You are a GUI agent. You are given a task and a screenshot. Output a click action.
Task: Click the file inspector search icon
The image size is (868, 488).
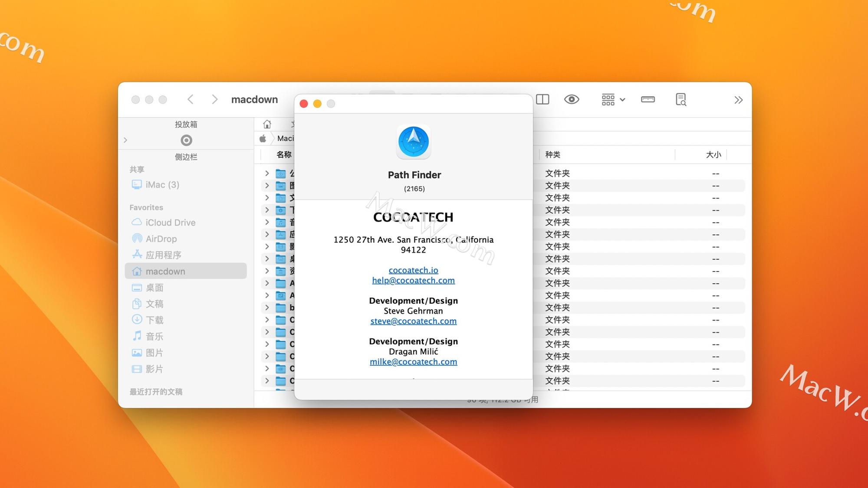click(x=681, y=99)
